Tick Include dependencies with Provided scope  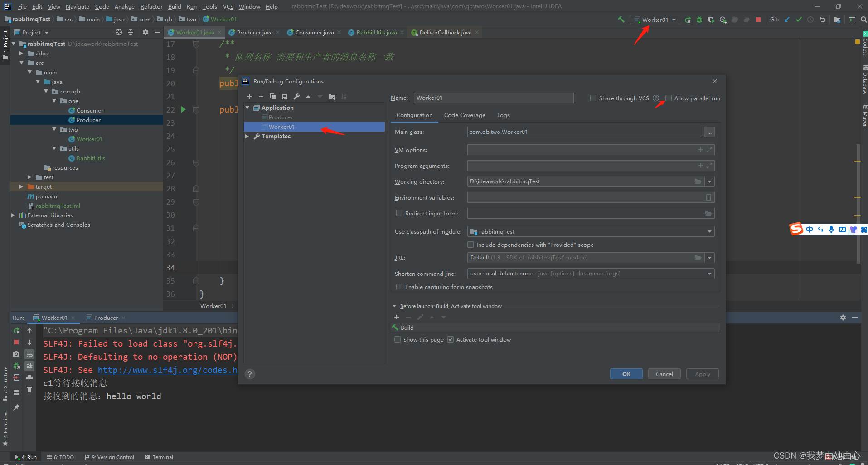point(470,245)
